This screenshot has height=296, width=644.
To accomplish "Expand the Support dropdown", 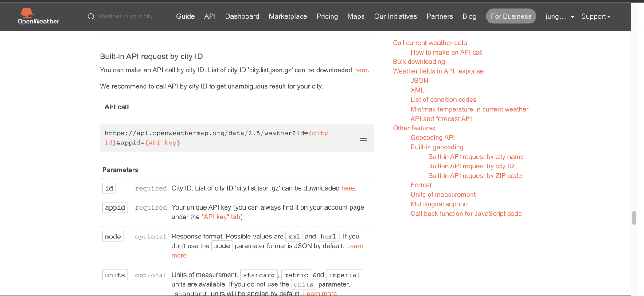I will [x=596, y=16].
